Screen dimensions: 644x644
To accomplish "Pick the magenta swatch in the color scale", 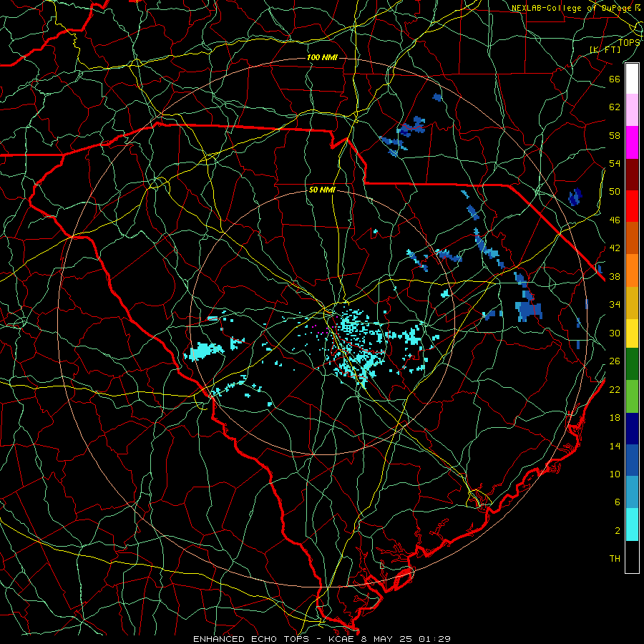I will pyautogui.click(x=632, y=142).
